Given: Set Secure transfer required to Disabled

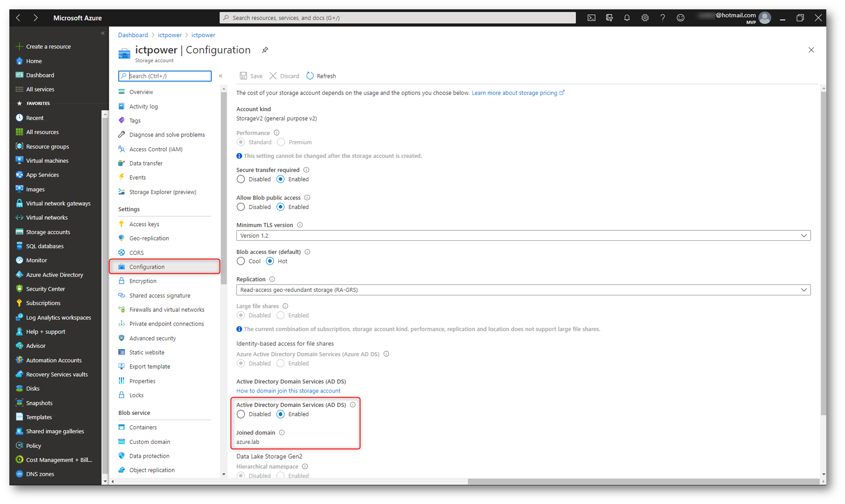Looking at the screenshot, I should pos(241,179).
